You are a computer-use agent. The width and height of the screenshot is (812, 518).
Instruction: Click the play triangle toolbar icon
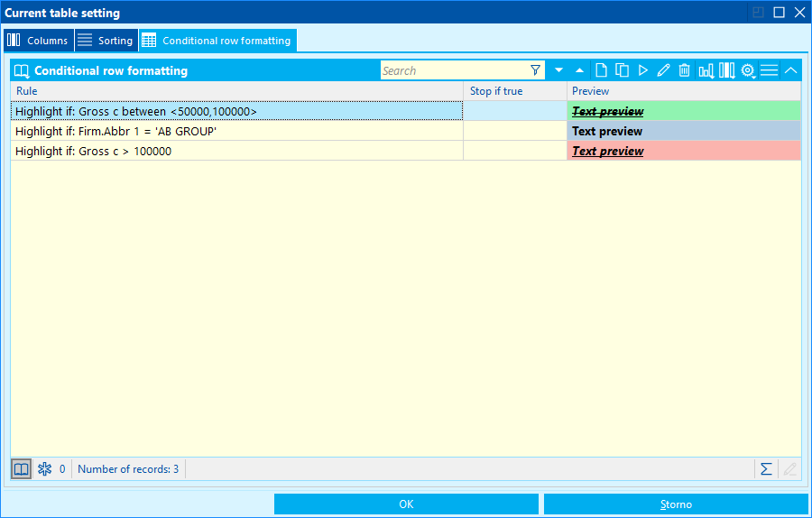tap(642, 69)
